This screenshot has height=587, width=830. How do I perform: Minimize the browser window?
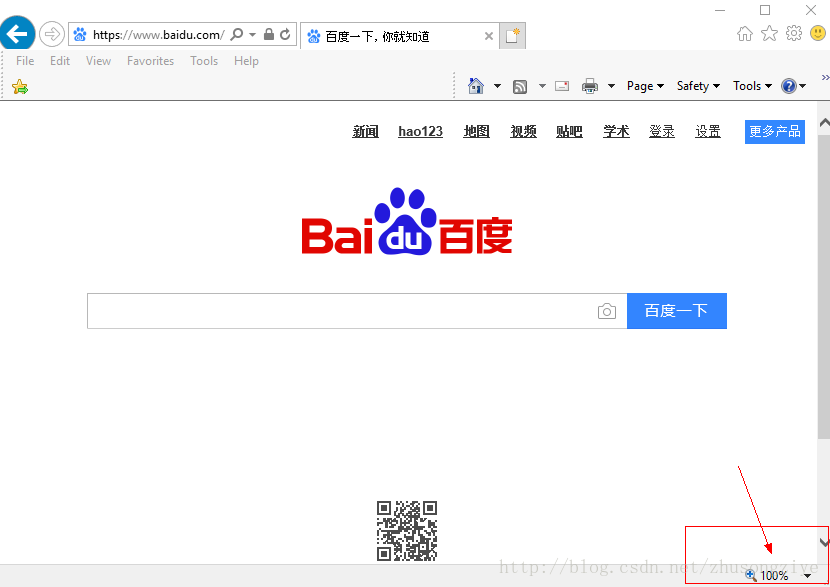[720, 10]
